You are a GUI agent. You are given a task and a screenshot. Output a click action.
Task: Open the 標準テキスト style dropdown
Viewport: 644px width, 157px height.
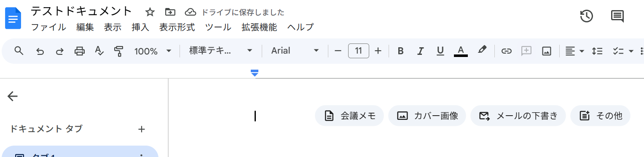point(220,51)
